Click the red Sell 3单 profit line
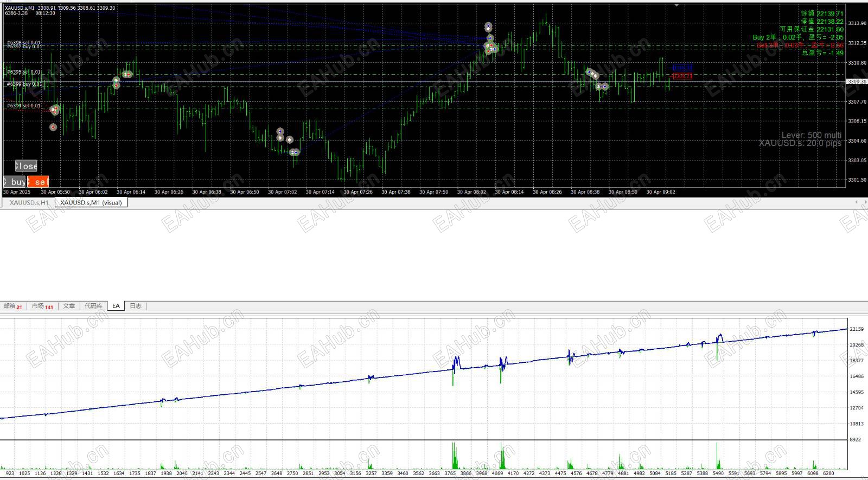The height and width of the screenshot is (480, 868). (800, 46)
